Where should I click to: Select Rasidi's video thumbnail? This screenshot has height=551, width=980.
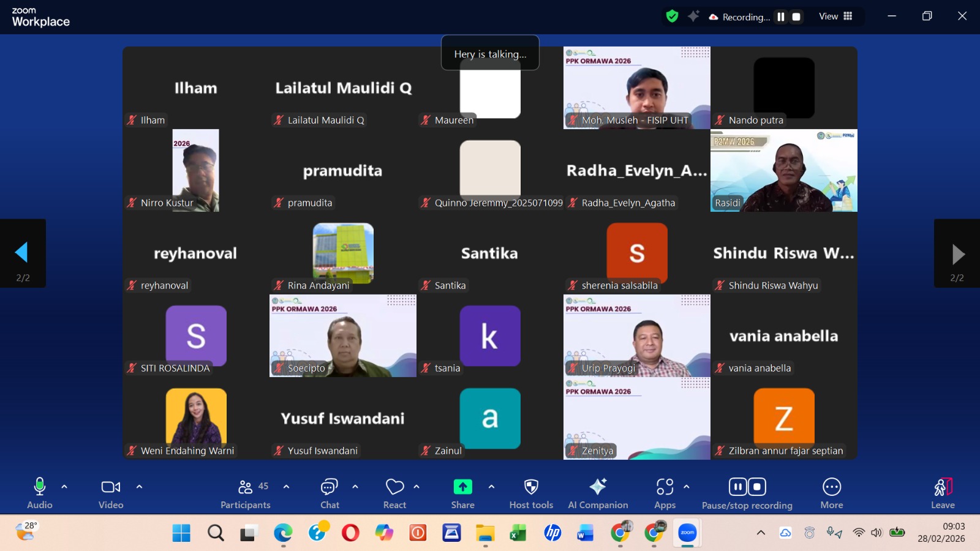(x=783, y=170)
